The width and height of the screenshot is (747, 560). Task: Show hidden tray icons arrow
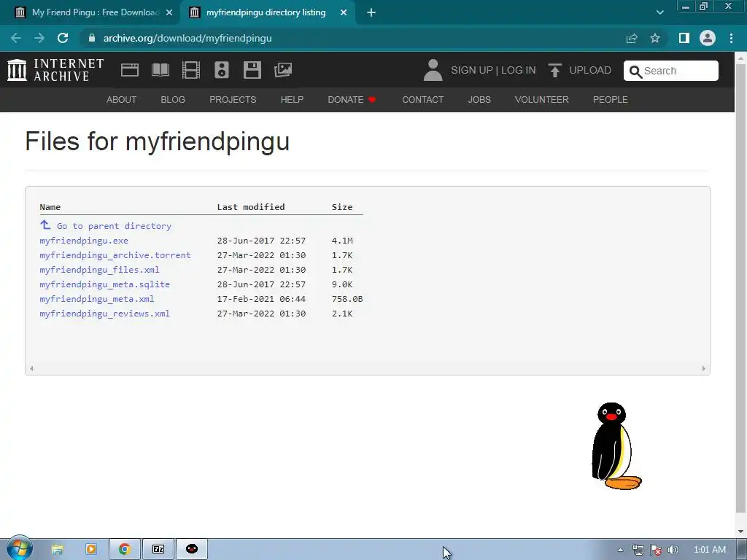pyautogui.click(x=620, y=550)
